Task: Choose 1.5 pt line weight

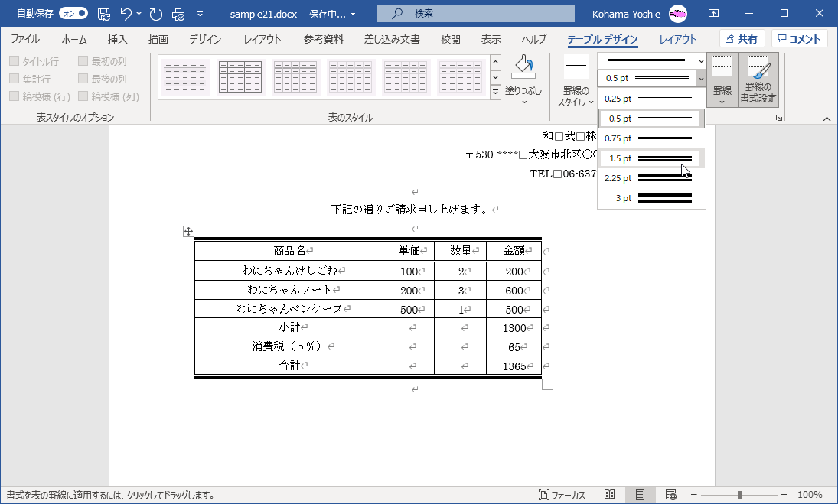Action: click(x=651, y=158)
